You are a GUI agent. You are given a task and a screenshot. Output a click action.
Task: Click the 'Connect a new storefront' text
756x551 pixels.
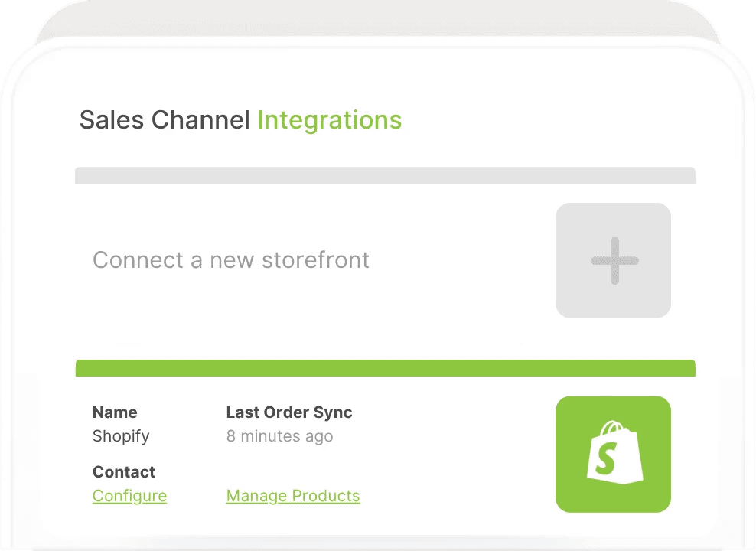tap(231, 260)
